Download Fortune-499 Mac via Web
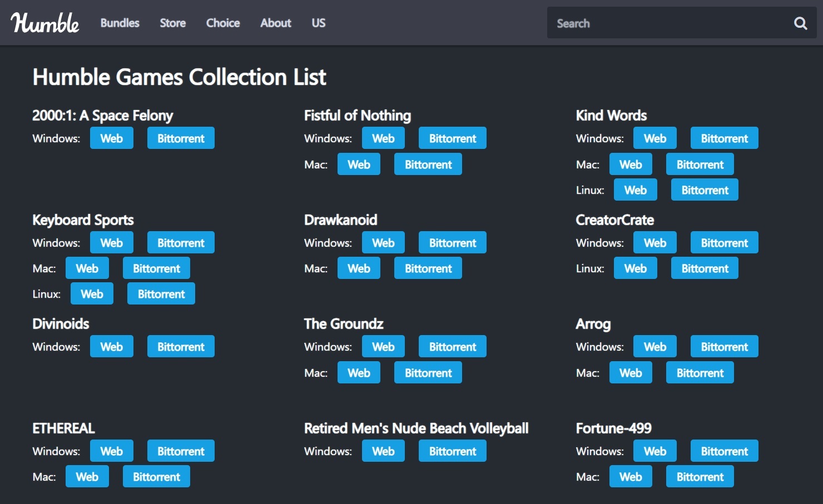 pos(631,477)
